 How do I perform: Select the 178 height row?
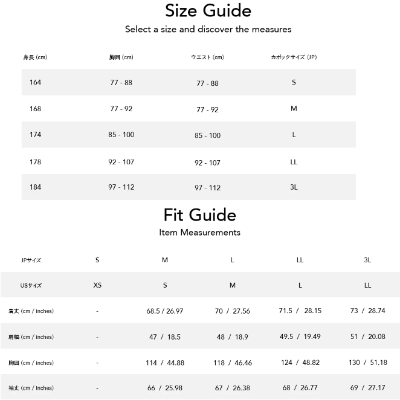189,161
